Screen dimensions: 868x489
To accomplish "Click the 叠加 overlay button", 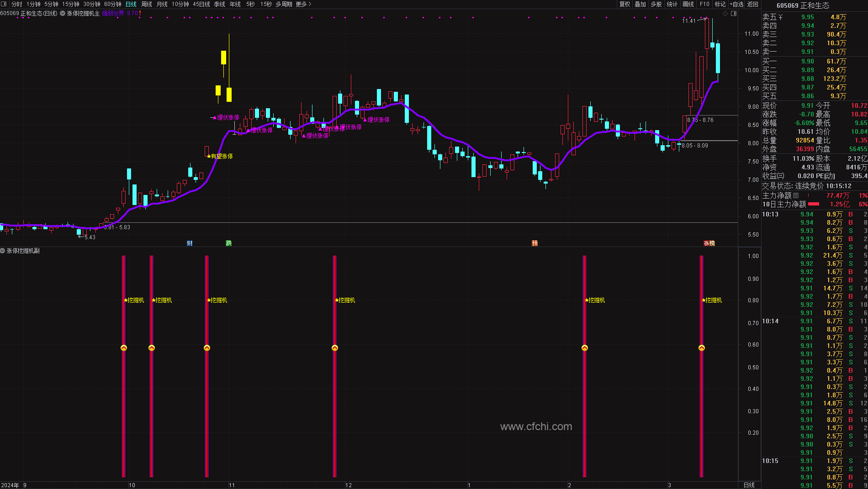I will click(640, 4).
